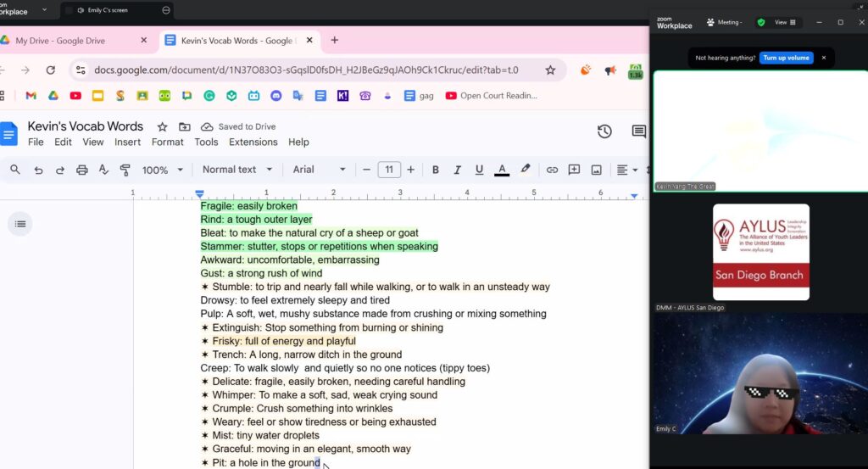Image resolution: width=868 pixels, height=469 pixels.
Task: Click the font size input field
Action: [388, 170]
